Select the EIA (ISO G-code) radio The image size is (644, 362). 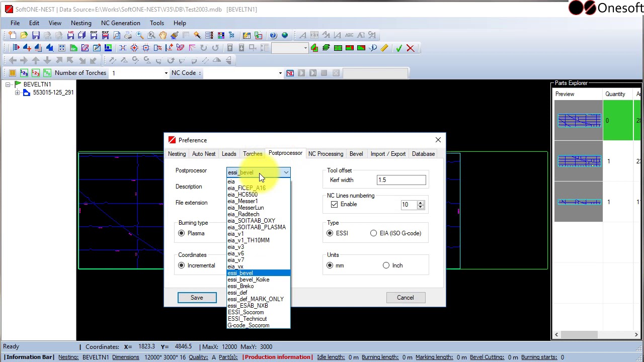tap(374, 233)
